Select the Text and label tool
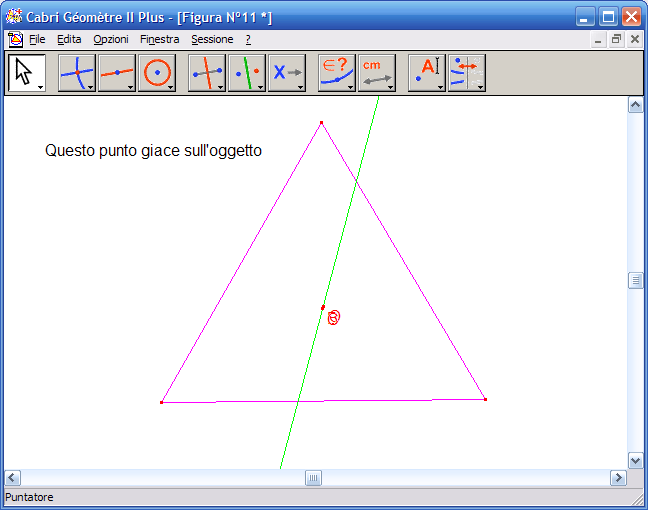This screenshot has width=648, height=510. tap(427, 73)
